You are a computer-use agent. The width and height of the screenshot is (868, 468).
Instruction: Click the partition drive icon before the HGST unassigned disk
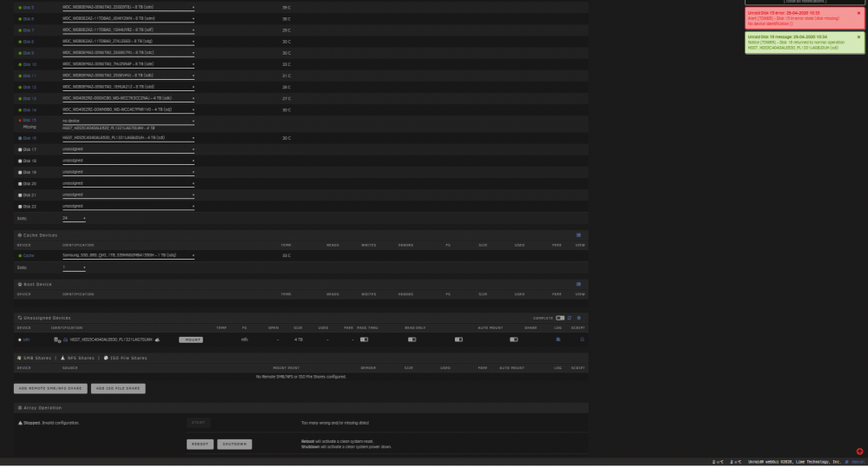(x=65, y=340)
